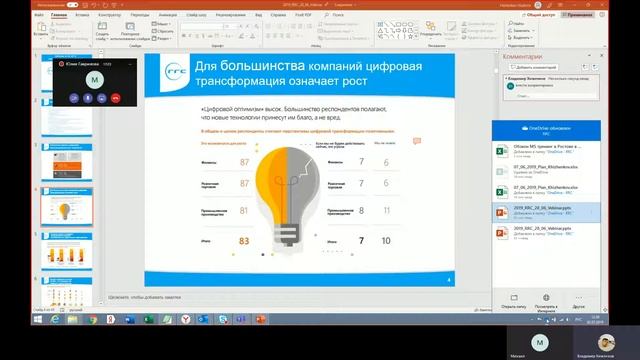The image size is (640, 360).
Task: Open Упорядочить arrange dropdown
Action: 431,29
